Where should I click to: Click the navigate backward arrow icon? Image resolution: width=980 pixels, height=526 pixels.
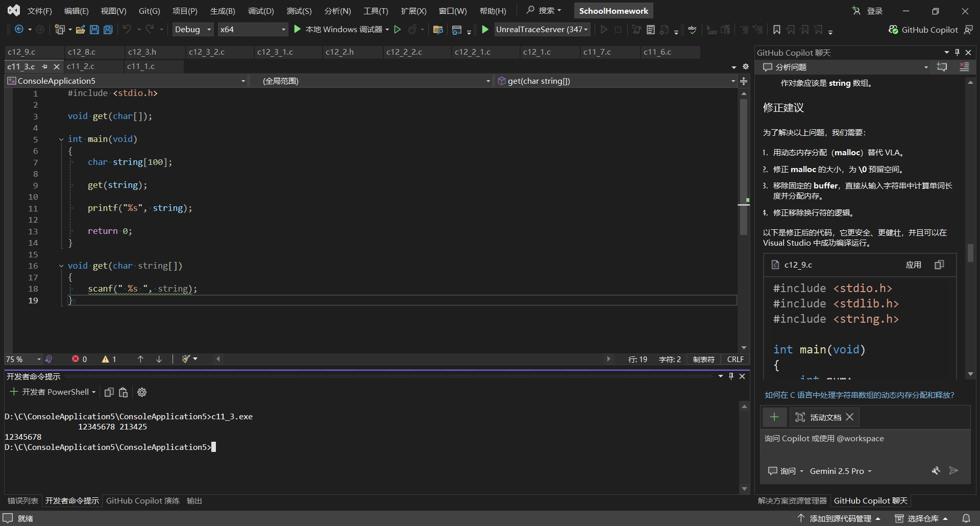point(19,30)
